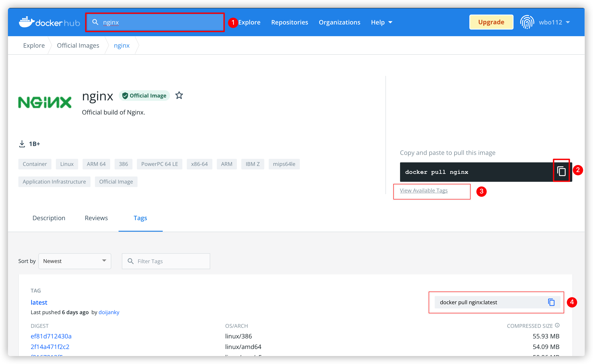The image size is (593, 364).
Task: Select the IBM Z architecture chip
Action: 252,164
